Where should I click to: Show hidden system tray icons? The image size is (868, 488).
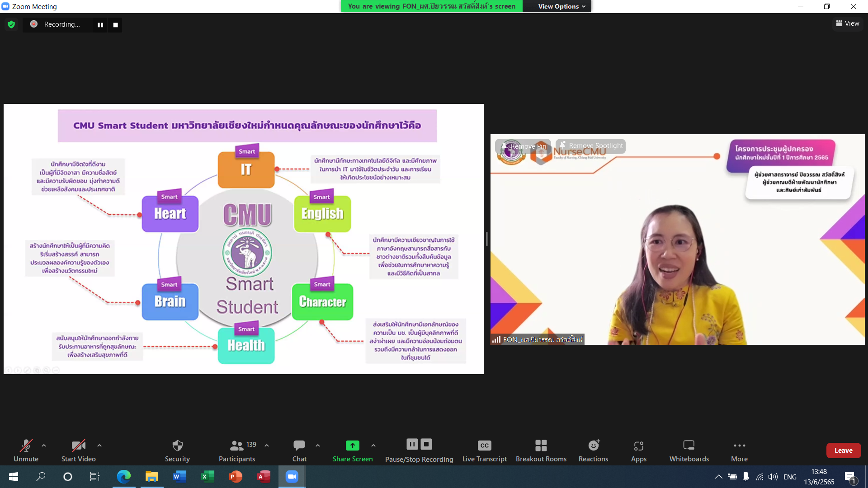click(718, 477)
